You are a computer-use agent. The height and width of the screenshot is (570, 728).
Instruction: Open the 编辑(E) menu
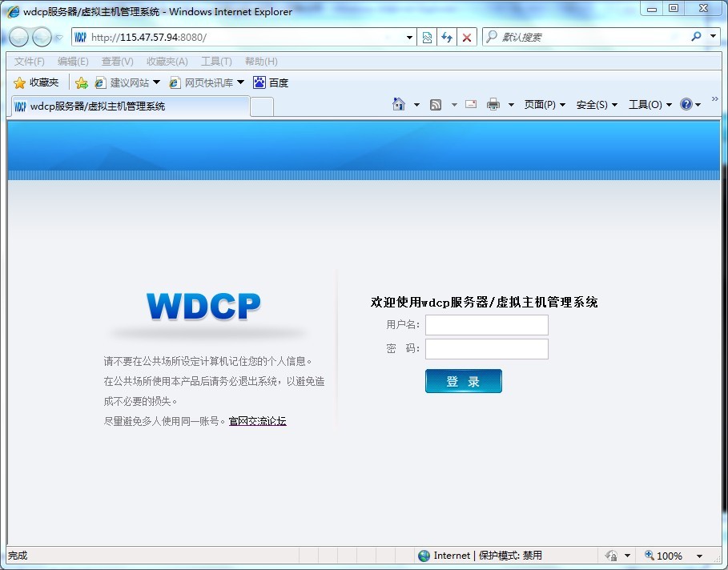(73, 62)
